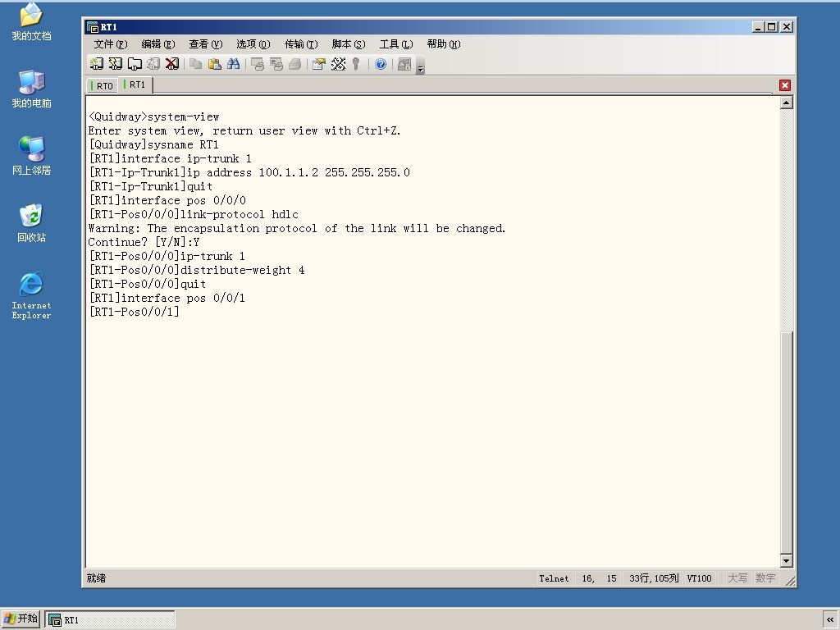Select the RT1 session tab
This screenshot has width=840, height=630.
(135, 84)
